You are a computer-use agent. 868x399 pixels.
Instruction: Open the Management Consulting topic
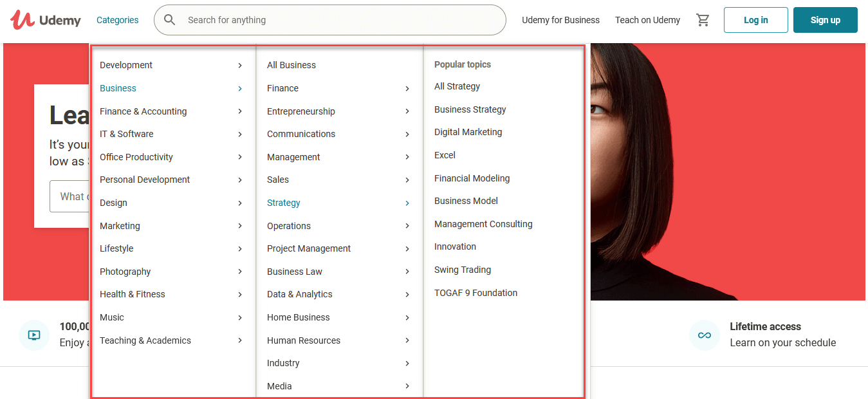point(483,224)
